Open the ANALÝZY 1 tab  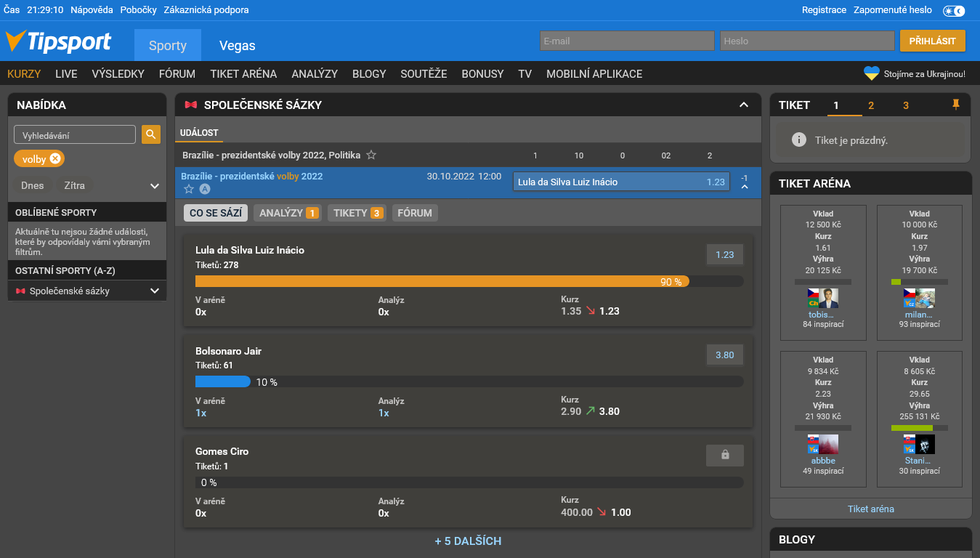[288, 213]
